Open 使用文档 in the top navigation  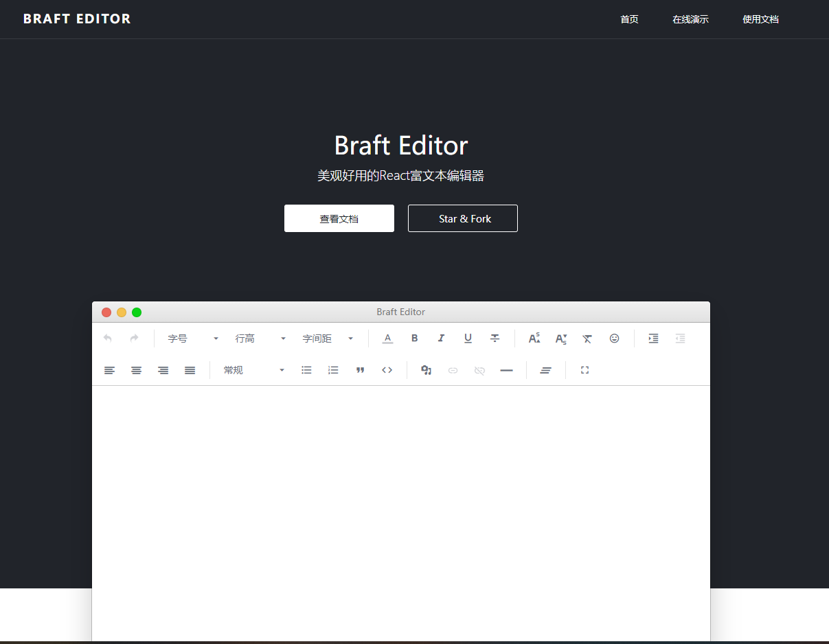coord(760,19)
